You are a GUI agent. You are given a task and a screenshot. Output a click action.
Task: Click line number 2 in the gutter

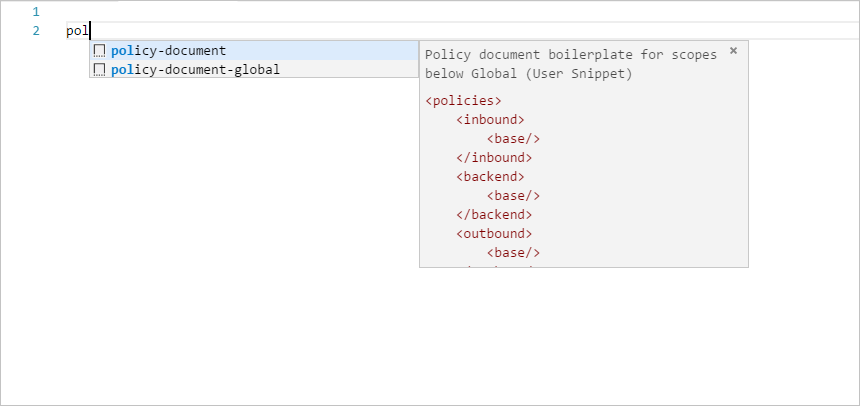click(x=36, y=31)
